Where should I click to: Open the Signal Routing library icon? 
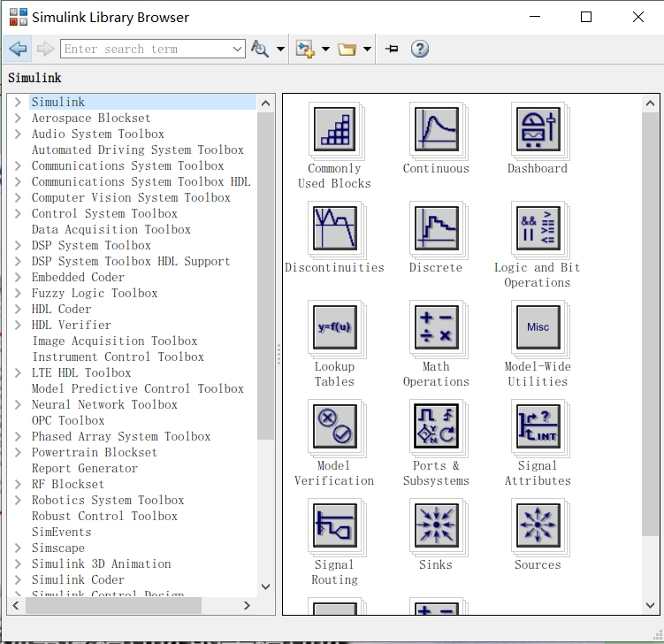(334, 525)
